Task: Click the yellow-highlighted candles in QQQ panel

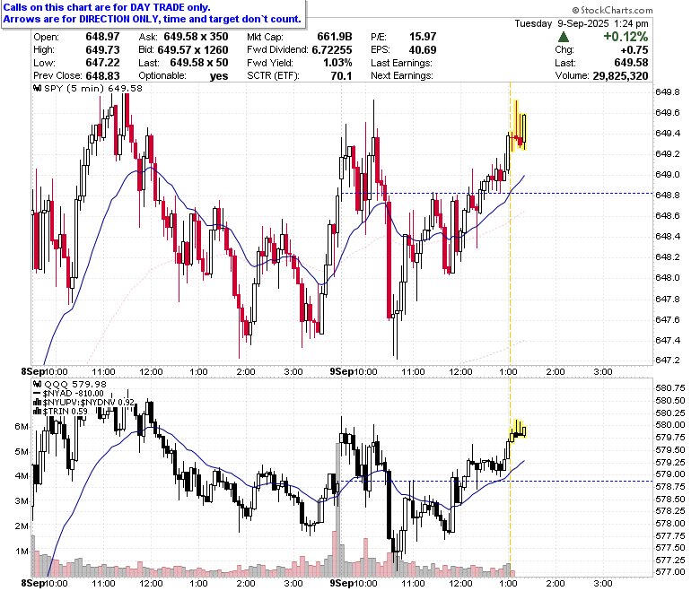Action: 518,430
